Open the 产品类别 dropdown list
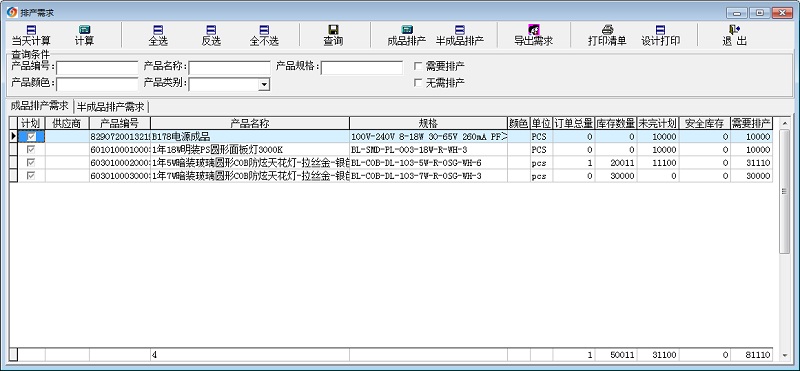Screen dimensions: 800x371 (x=264, y=85)
